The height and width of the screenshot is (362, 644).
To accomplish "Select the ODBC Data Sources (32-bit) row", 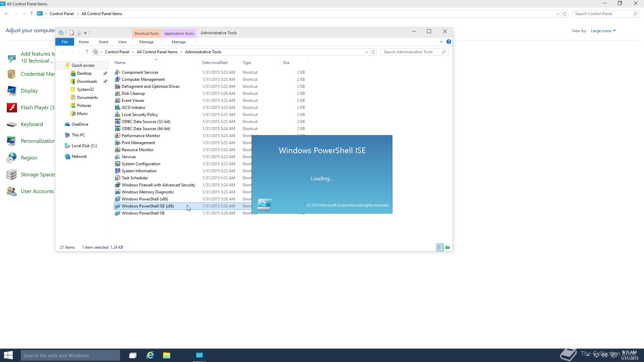I will (210, 122).
